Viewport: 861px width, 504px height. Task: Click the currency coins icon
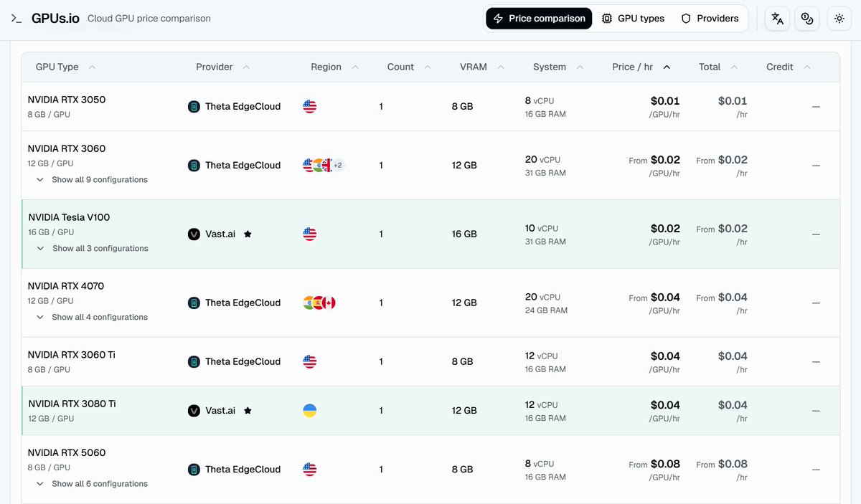(x=807, y=19)
